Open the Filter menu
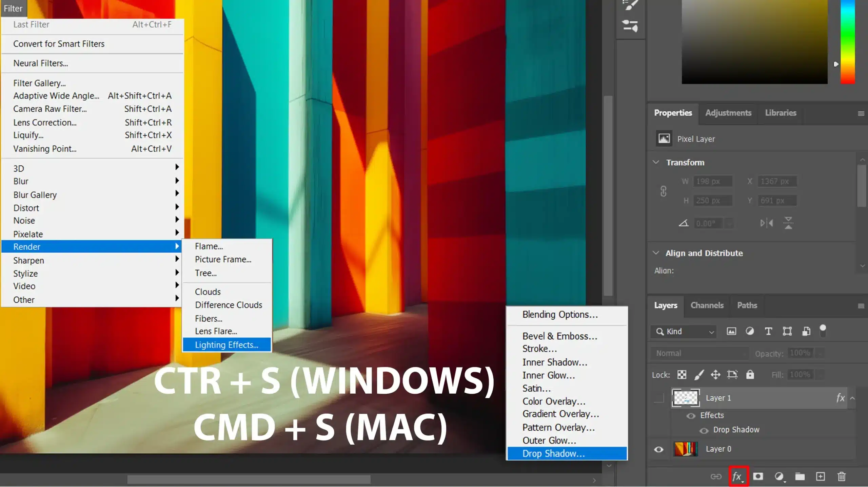 point(13,8)
